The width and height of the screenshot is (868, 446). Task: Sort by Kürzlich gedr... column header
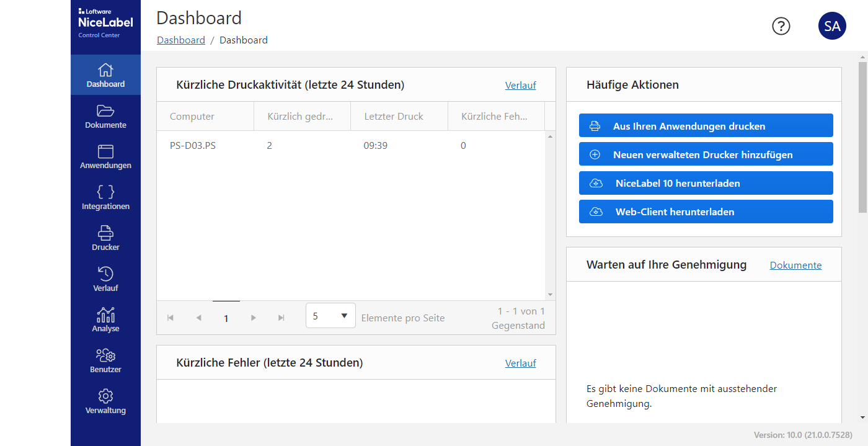[x=302, y=116]
